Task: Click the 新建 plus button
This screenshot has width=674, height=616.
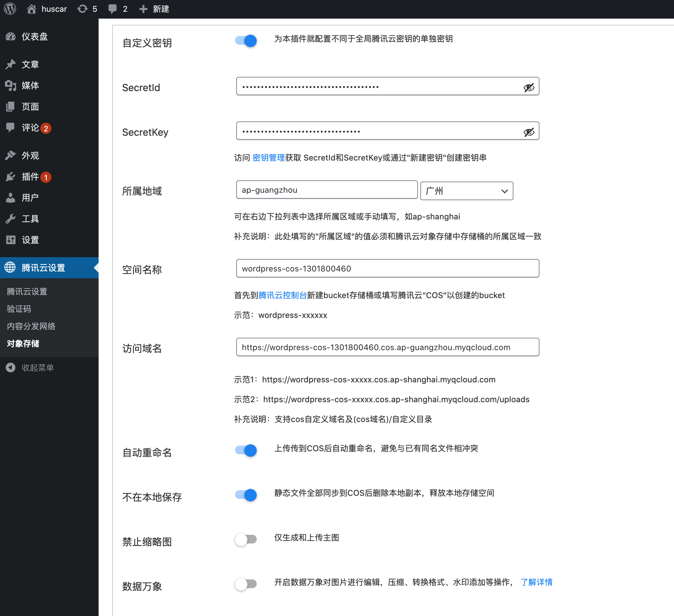Action: pos(154,9)
